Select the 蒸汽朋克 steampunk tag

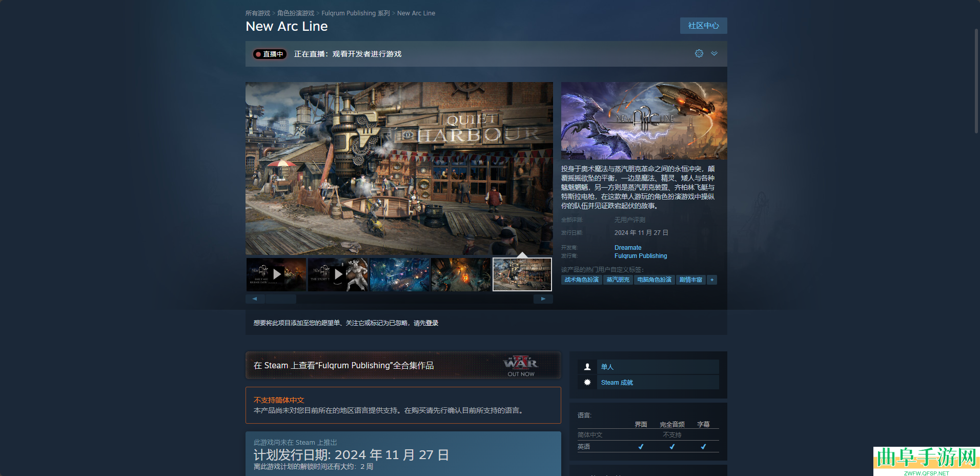tap(618, 280)
